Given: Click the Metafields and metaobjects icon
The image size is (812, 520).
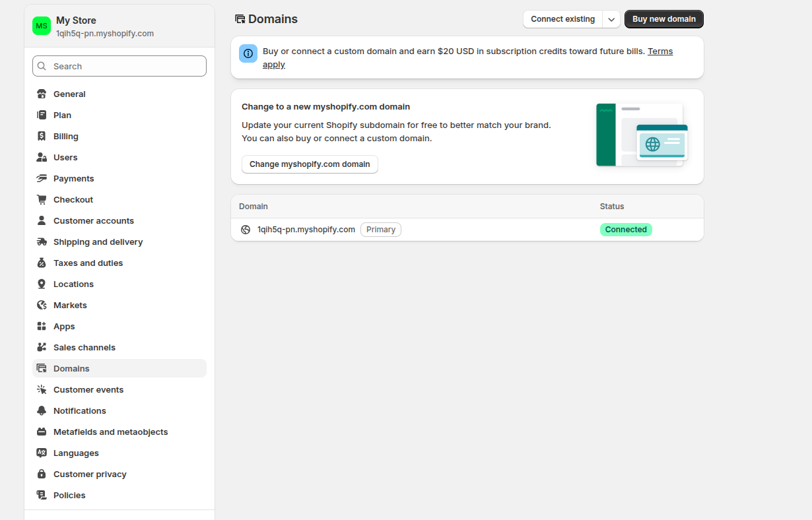Looking at the screenshot, I should (42, 432).
